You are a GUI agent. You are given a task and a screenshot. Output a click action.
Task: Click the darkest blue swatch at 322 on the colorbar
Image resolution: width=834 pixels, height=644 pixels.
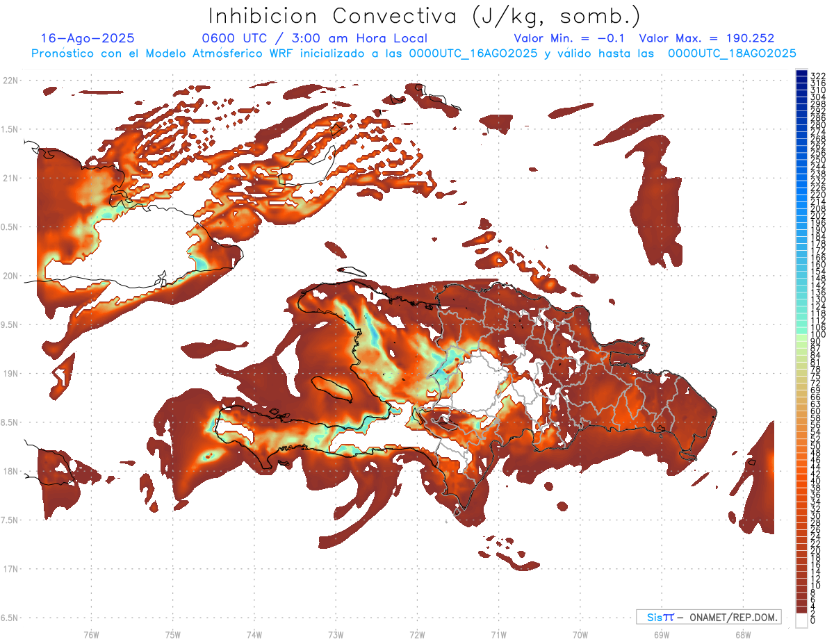(x=801, y=73)
